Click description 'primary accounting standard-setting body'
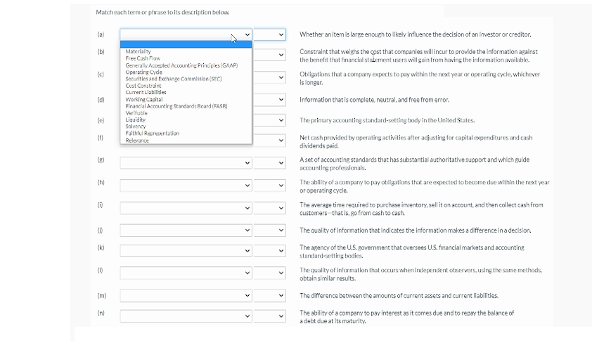This screenshot has height=364, width=592. point(387,120)
